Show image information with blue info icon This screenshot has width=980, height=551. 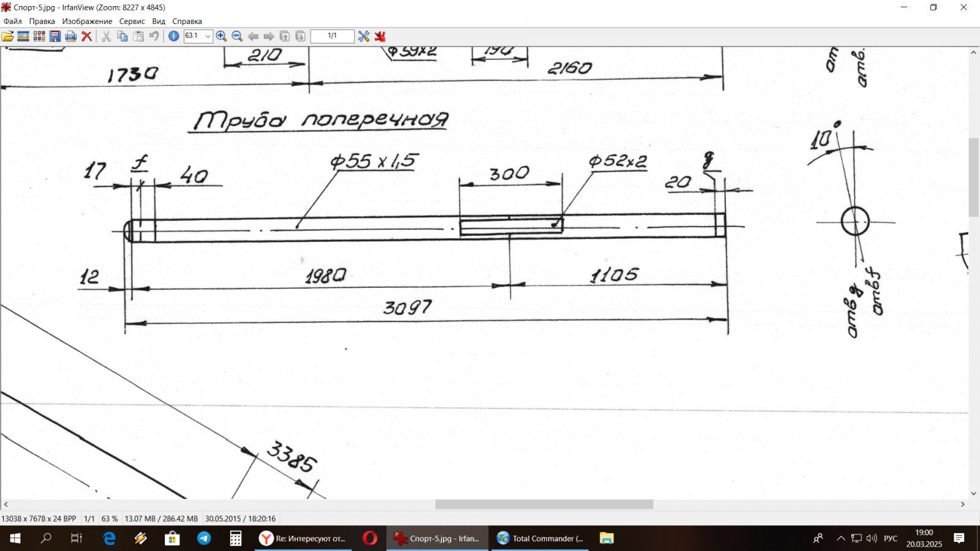(x=174, y=36)
